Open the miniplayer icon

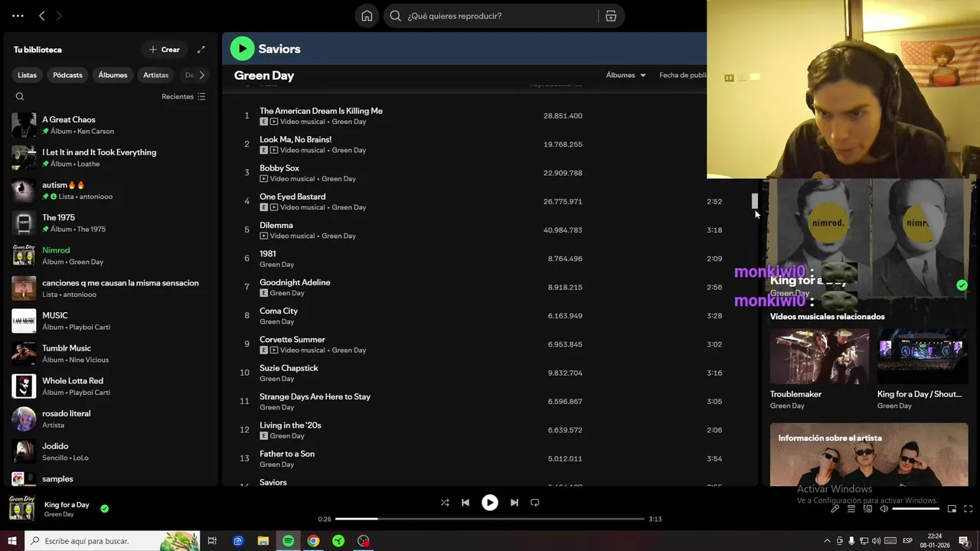[x=952, y=509]
